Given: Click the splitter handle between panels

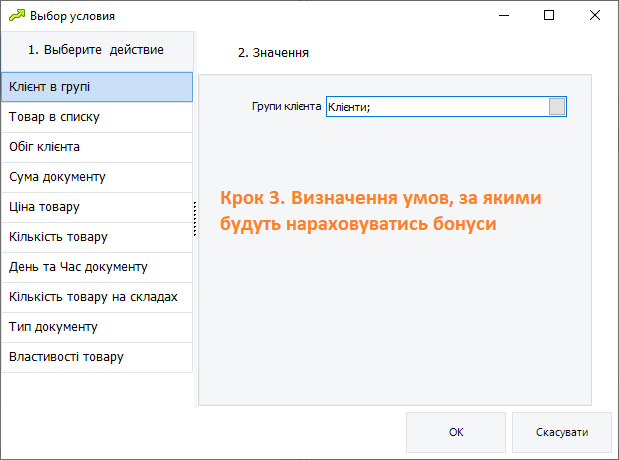Looking at the screenshot, I should point(195,219).
